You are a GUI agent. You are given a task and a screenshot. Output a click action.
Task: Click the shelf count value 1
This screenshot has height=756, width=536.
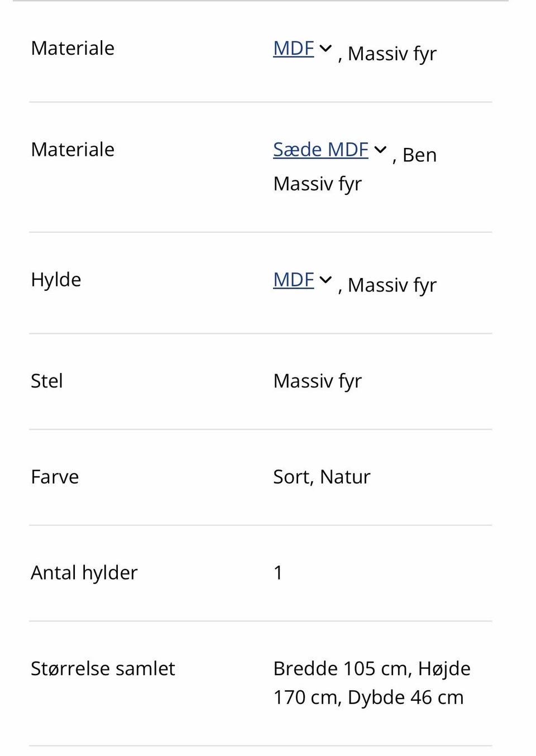pos(278,573)
